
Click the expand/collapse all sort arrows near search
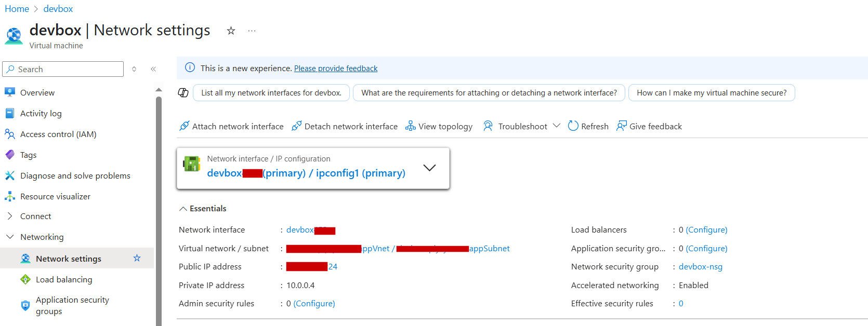134,69
